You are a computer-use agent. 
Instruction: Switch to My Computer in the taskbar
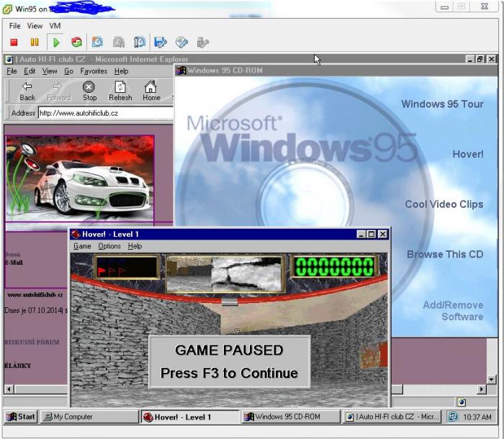point(88,417)
